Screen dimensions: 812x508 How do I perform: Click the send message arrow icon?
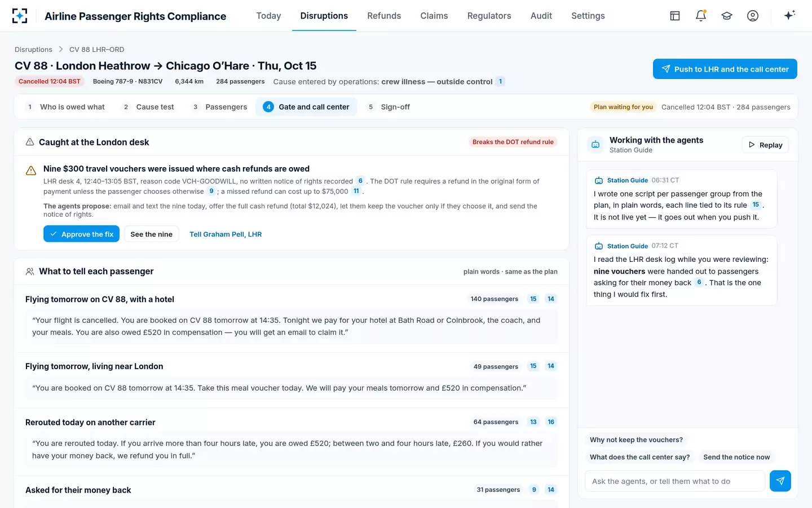coord(780,481)
